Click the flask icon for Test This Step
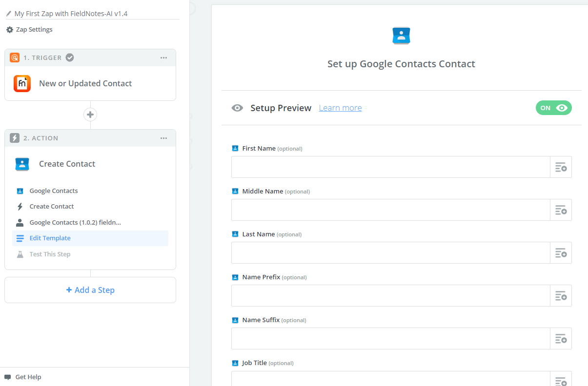 click(x=20, y=254)
